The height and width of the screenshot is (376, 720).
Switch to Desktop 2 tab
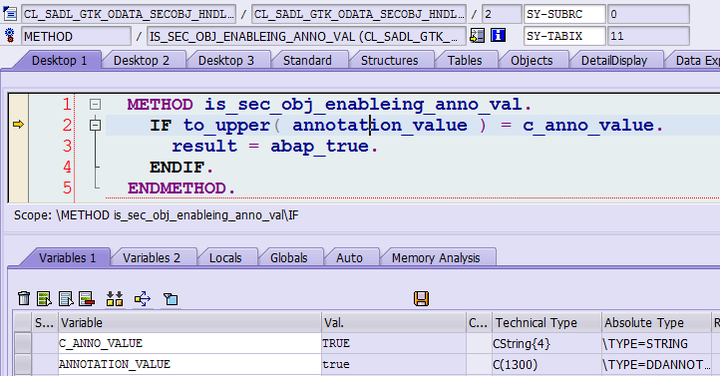141,61
